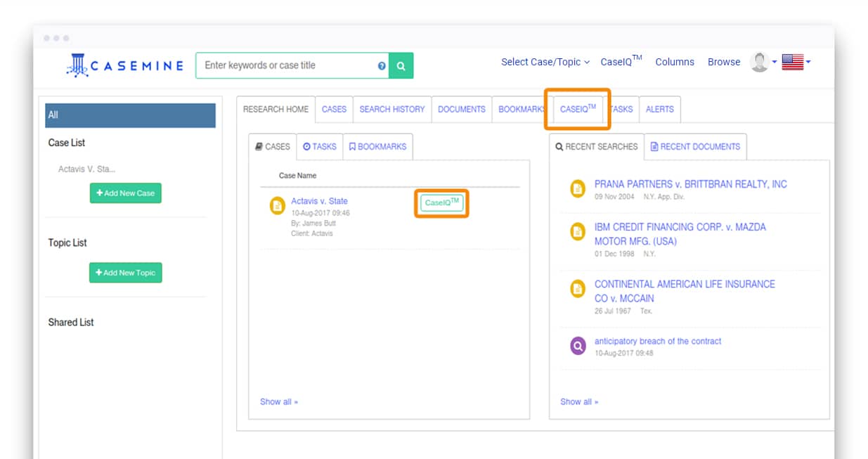Switch to the SEARCH HISTORY tab
Screen dimensions: 868x459
tap(391, 109)
